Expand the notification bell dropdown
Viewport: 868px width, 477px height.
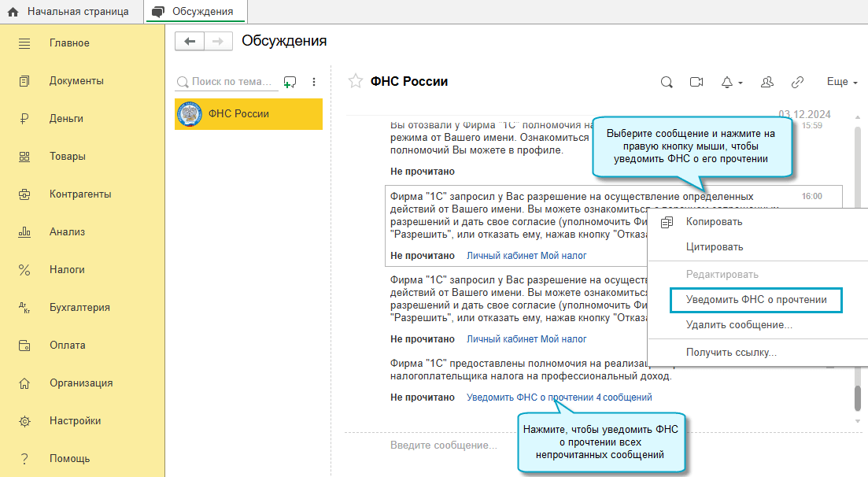tap(731, 82)
